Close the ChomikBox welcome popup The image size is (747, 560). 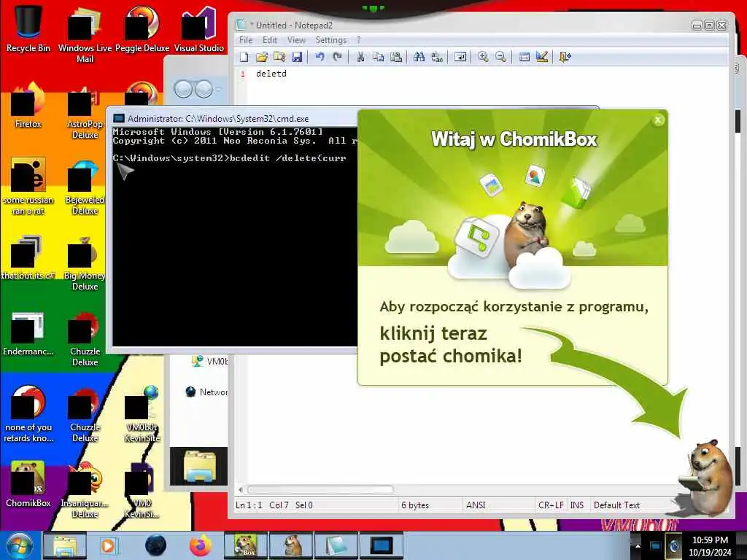658,120
